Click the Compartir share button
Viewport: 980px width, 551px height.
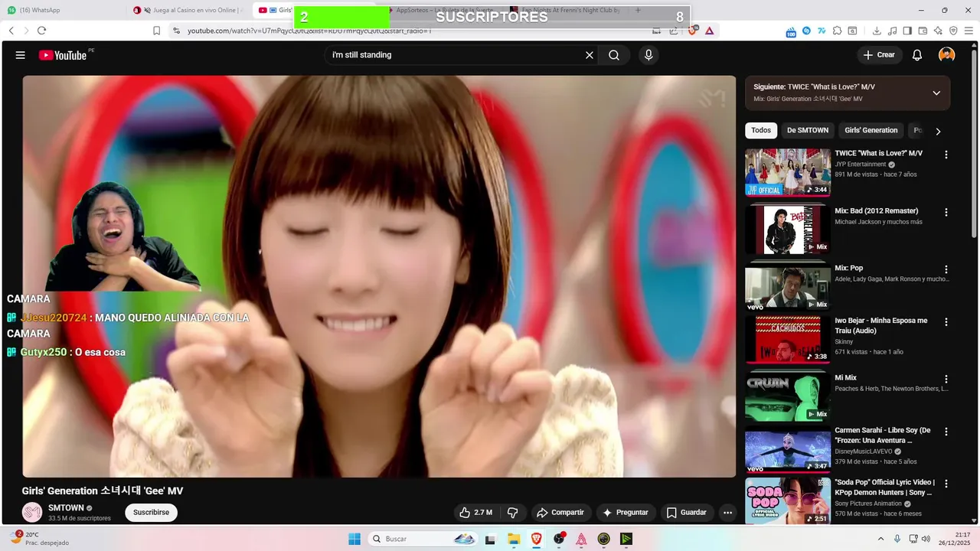tap(560, 513)
